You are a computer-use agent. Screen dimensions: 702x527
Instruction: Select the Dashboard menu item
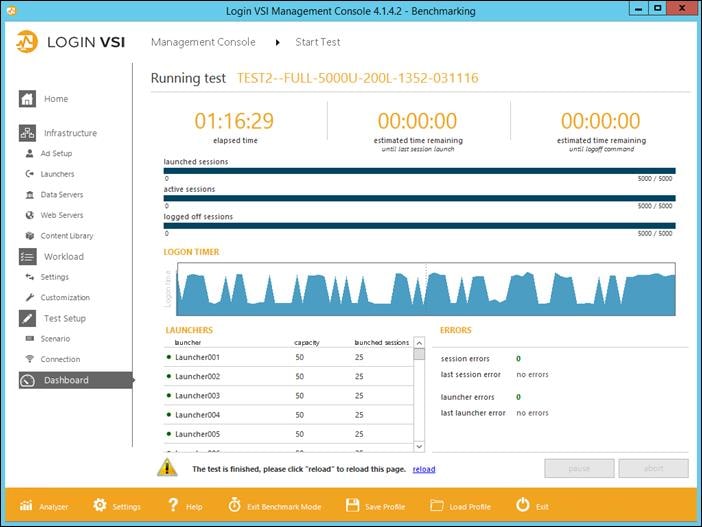(76, 380)
